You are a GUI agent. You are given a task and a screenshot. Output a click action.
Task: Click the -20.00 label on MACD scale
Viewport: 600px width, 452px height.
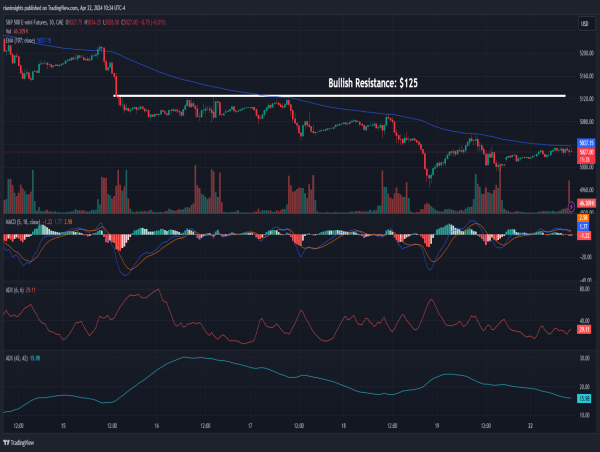point(586,257)
